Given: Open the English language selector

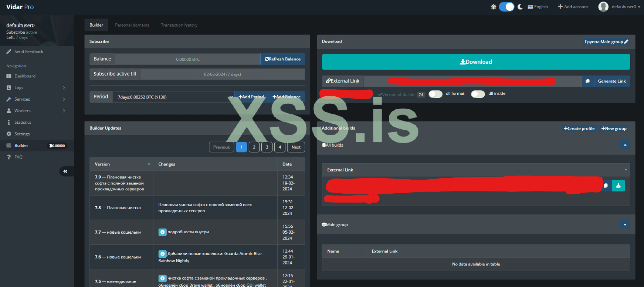Looking at the screenshot, I should click(x=538, y=7).
